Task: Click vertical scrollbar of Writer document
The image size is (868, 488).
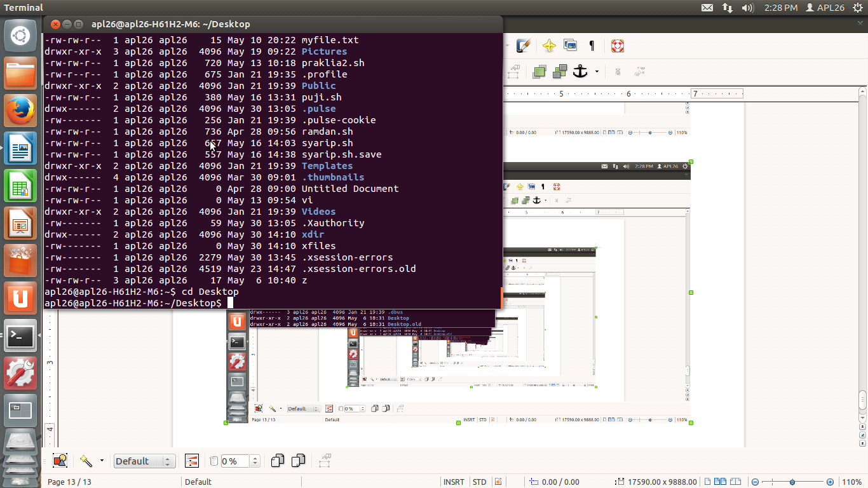Action: (863, 254)
